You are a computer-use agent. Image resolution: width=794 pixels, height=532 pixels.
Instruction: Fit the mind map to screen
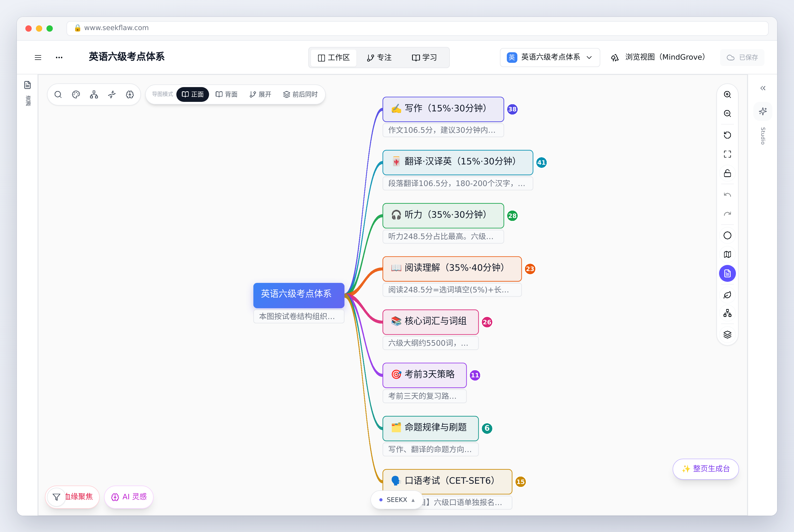(x=727, y=154)
